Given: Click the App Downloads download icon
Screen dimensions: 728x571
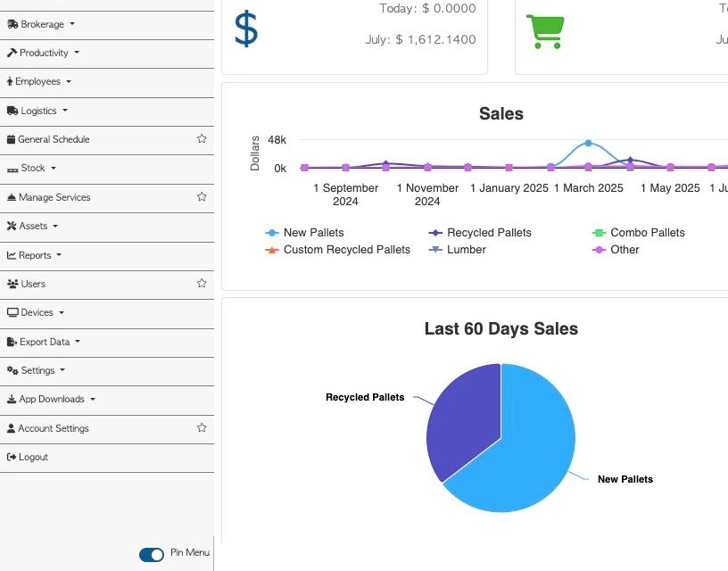Looking at the screenshot, I should (12, 399).
